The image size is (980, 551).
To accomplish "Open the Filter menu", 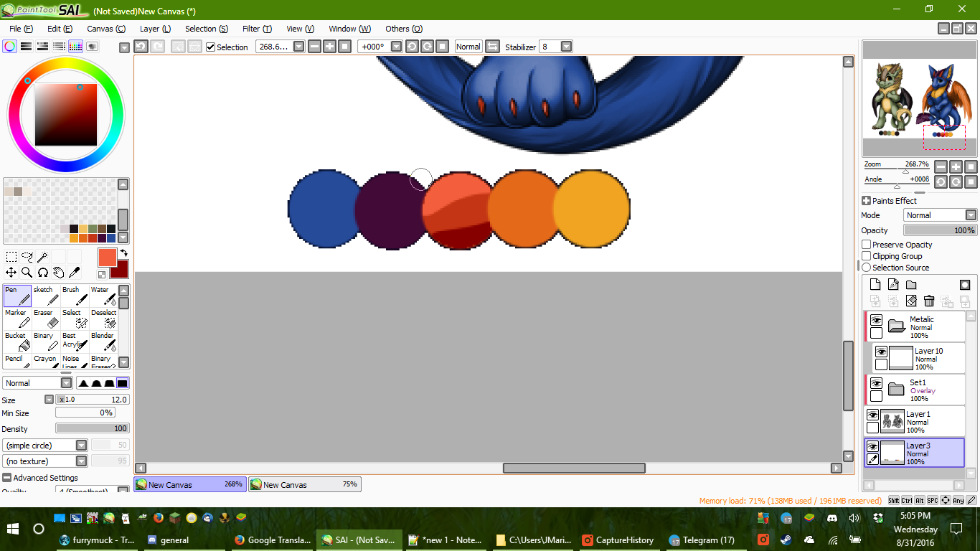I will coord(256,29).
